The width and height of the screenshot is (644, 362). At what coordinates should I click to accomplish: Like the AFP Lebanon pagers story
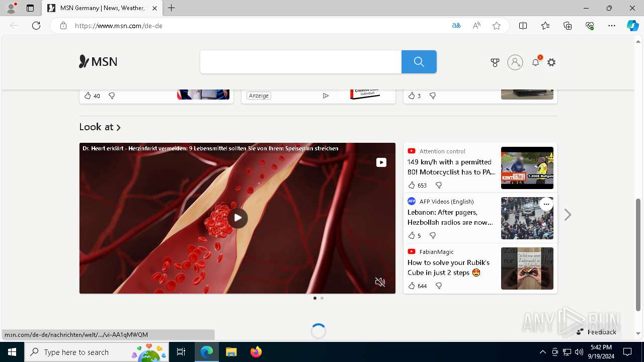[x=412, y=235]
